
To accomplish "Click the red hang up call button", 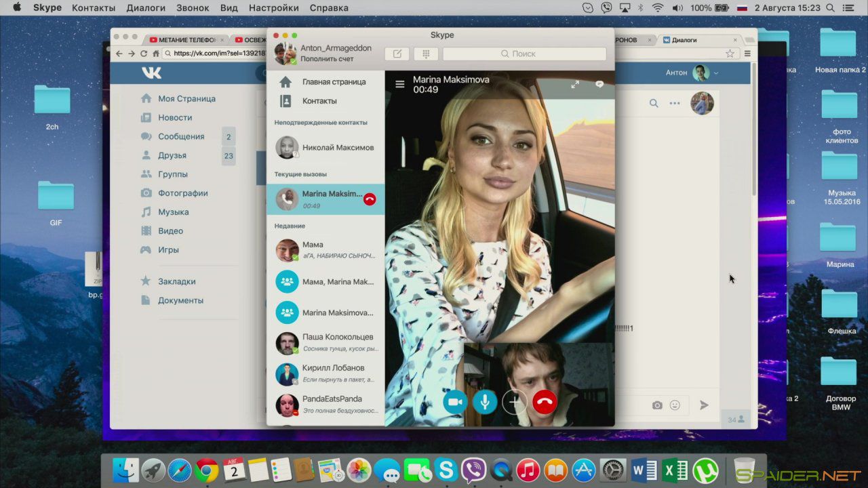I will click(x=545, y=402).
